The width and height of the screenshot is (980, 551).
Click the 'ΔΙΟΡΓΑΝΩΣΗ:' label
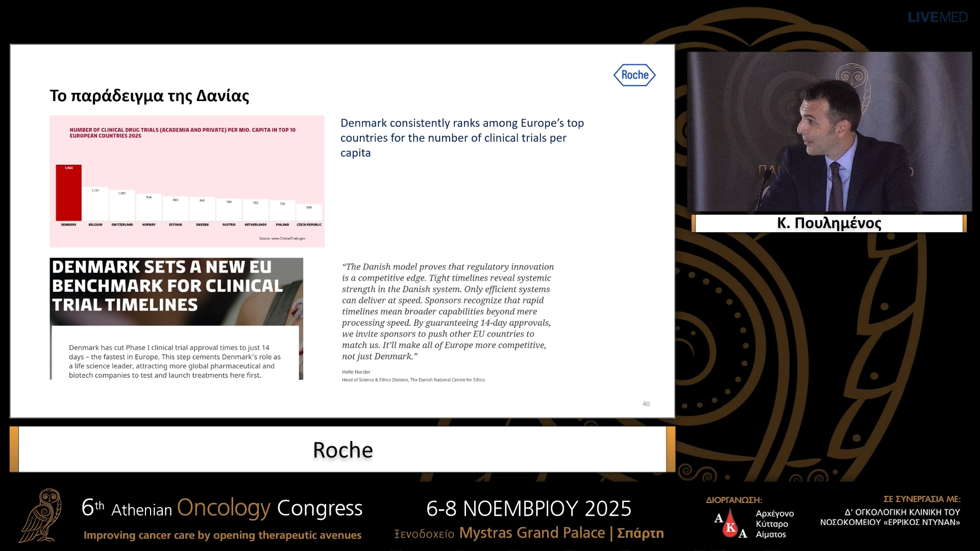tap(734, 500)
